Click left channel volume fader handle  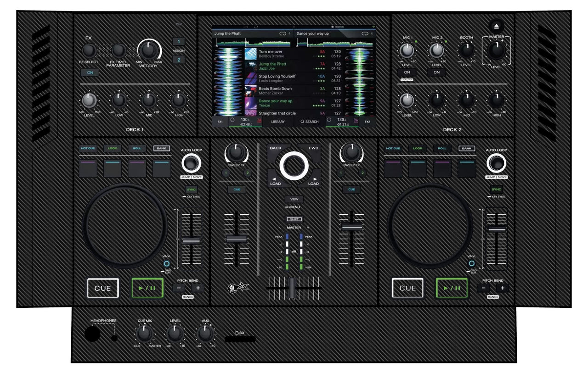[x=237, y=239]
